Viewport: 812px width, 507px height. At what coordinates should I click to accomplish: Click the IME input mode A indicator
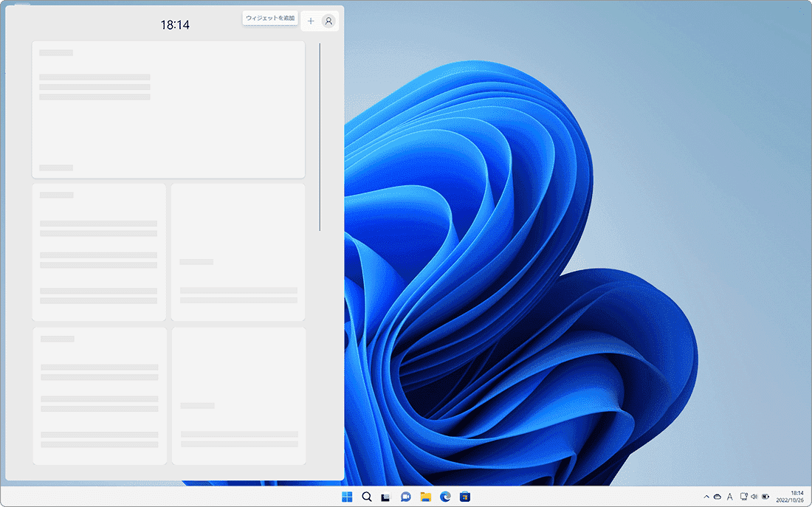[x=729, y=497]
